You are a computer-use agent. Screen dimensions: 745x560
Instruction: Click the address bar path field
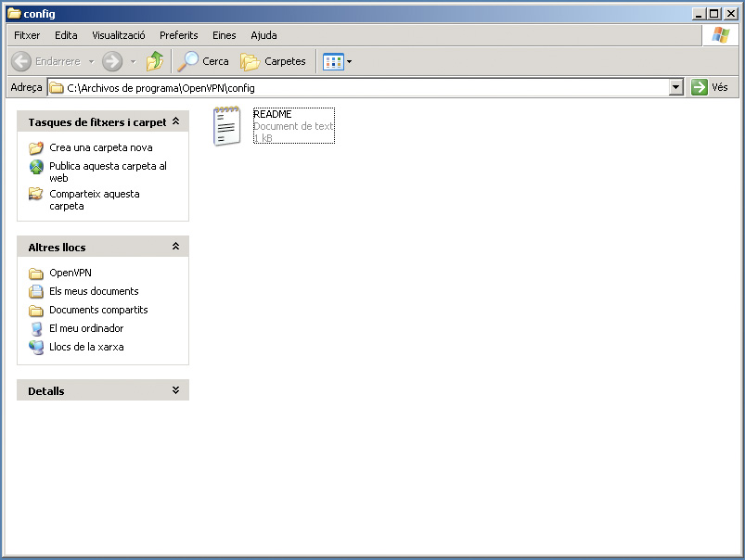(359, 87)
